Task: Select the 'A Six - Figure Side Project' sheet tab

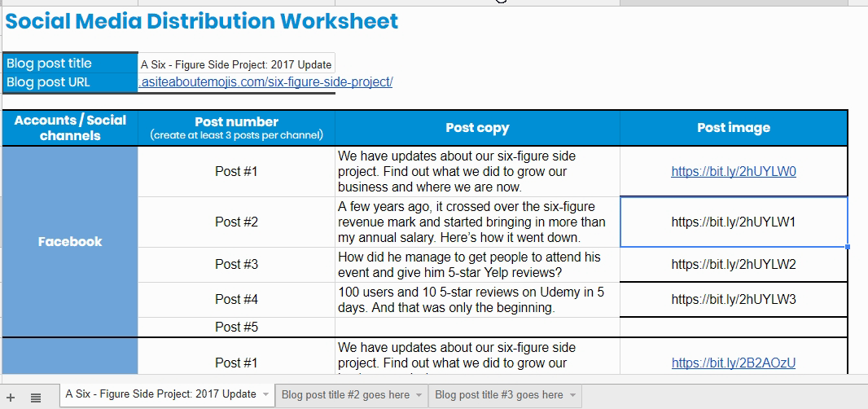Action: (160, 394)
